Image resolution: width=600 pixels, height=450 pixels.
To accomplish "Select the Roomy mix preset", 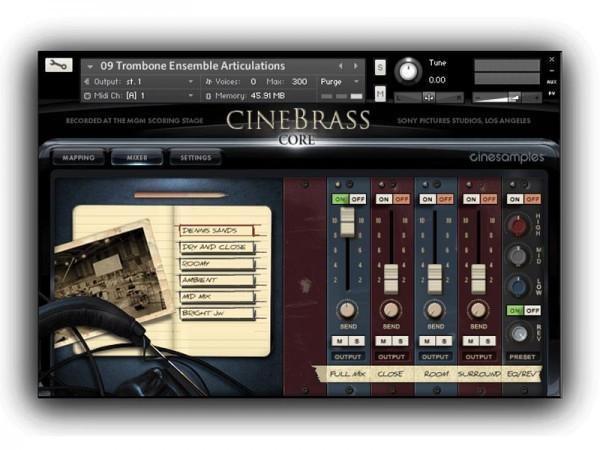I will coord(217,264).
